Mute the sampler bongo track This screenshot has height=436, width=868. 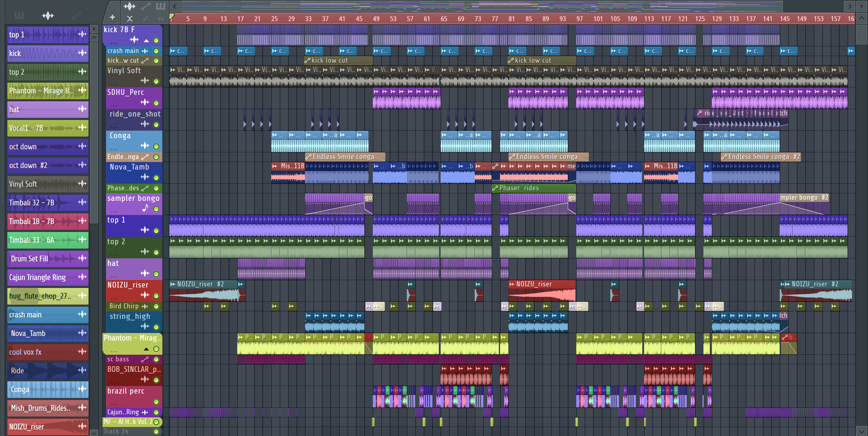pos(156,209)
